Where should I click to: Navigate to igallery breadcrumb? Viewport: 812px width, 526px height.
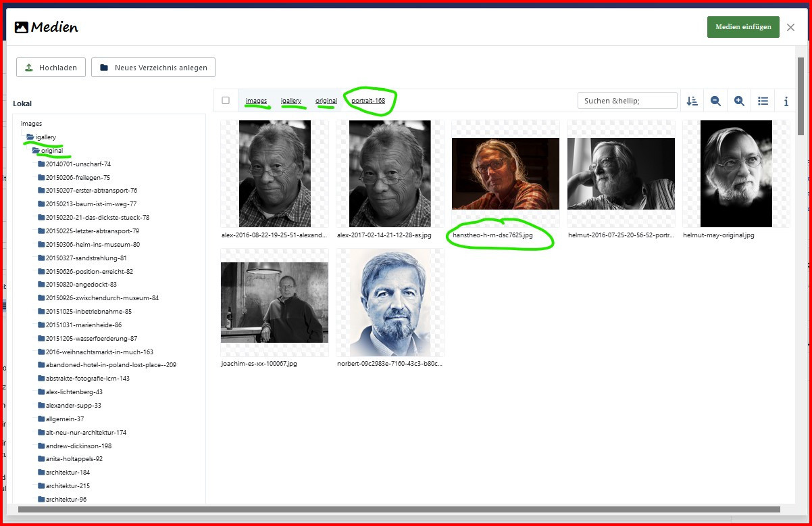tap(291, 101)
